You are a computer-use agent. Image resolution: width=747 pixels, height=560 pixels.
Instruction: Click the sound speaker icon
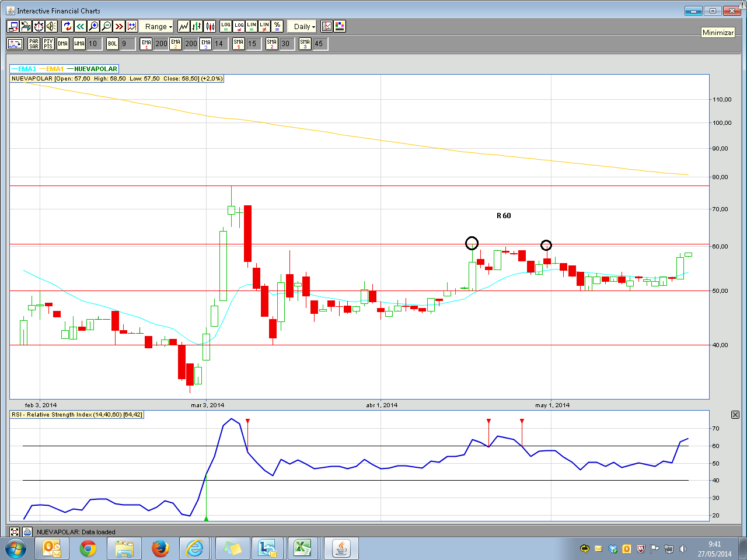pyautogui.click(x=51, y=26)
